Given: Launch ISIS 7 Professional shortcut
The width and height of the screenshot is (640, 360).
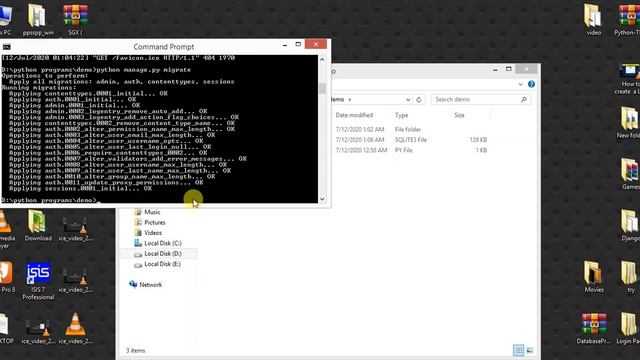Looking at the screenshot, I should 38,281.
